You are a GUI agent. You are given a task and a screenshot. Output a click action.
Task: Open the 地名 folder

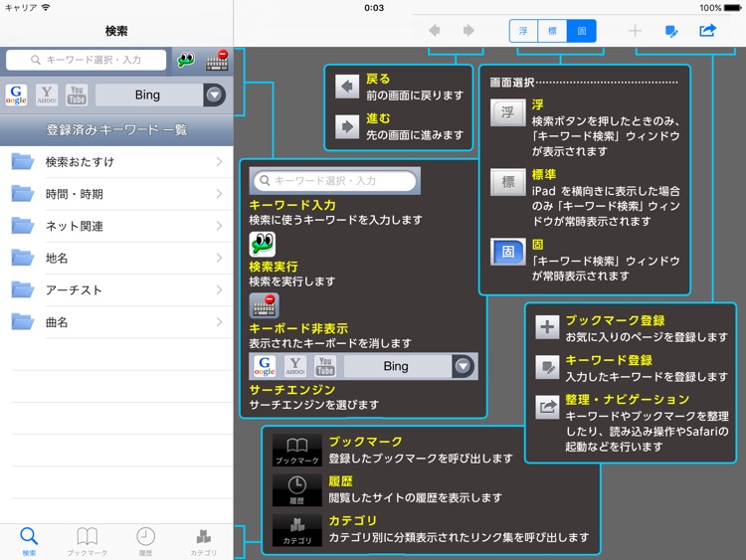tap(116, 258)
